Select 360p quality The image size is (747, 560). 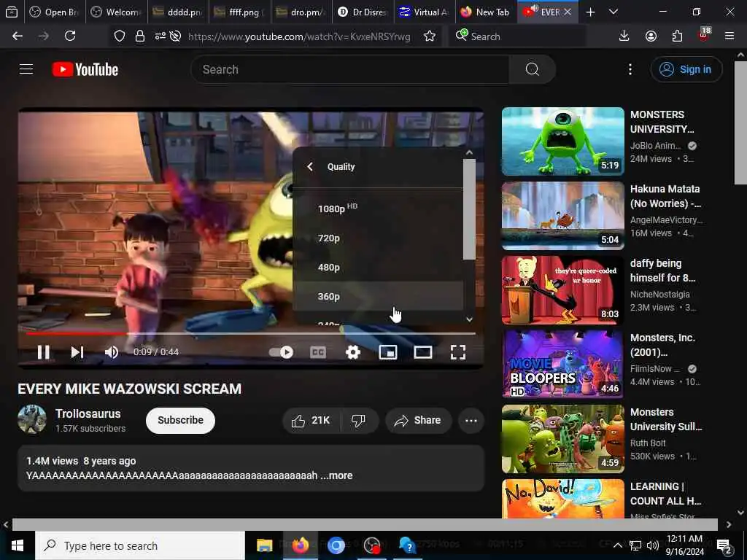[377, 296]
